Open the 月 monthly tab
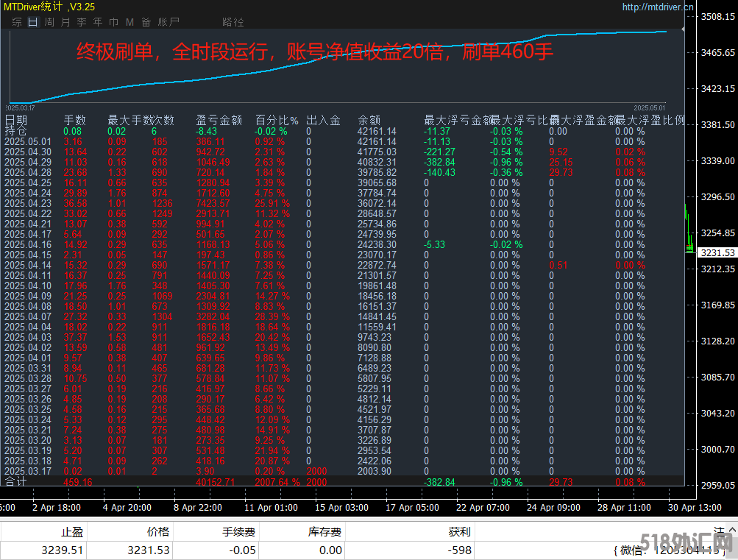 [65, 22]
